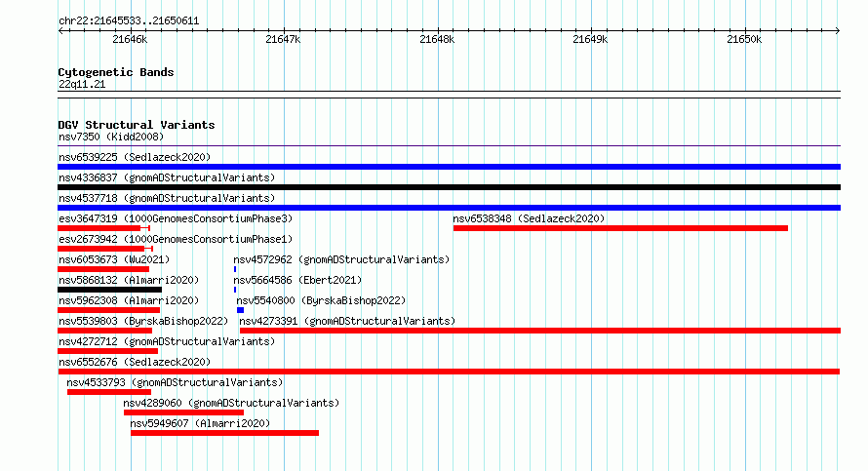
Task: Open nsv6552676 (Sedlazeck2020) label
Action: tap(135, 362)
